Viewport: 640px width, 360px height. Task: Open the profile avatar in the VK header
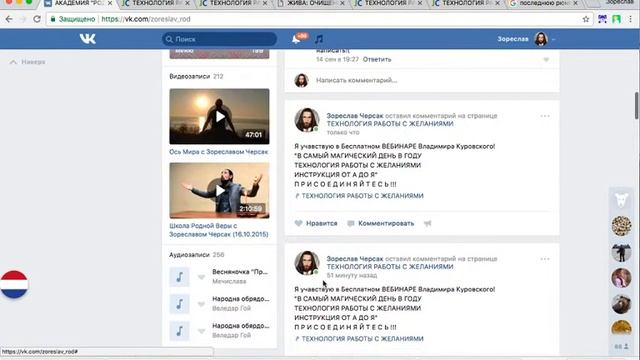pos(541,39)
